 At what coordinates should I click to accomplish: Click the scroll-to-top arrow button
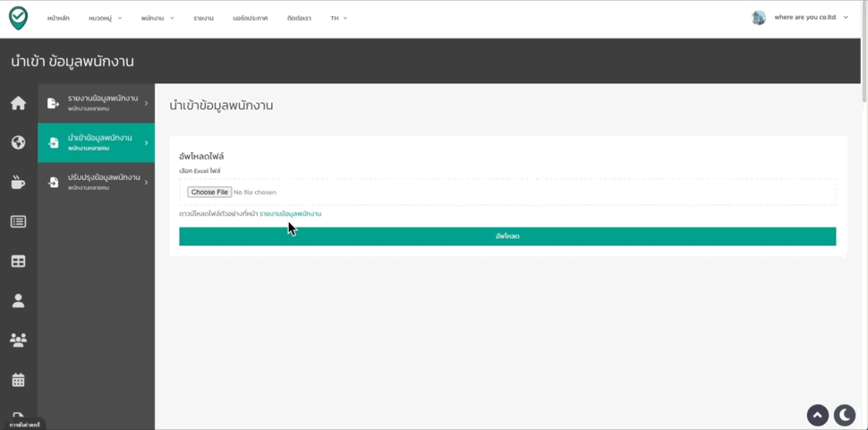click(x=817, y=415)
